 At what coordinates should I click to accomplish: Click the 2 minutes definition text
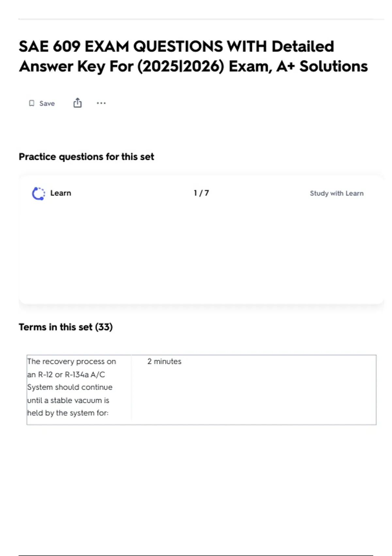pyautogui.click(x=164, y=361)
